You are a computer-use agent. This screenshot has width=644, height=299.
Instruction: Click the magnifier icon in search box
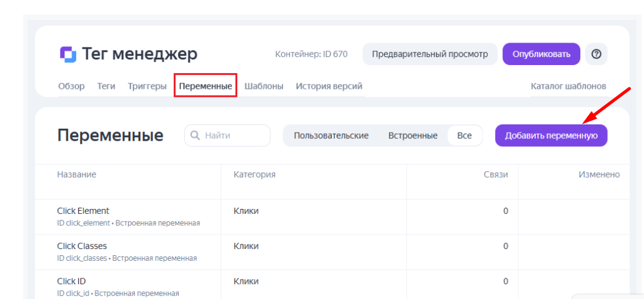point(196,135)
